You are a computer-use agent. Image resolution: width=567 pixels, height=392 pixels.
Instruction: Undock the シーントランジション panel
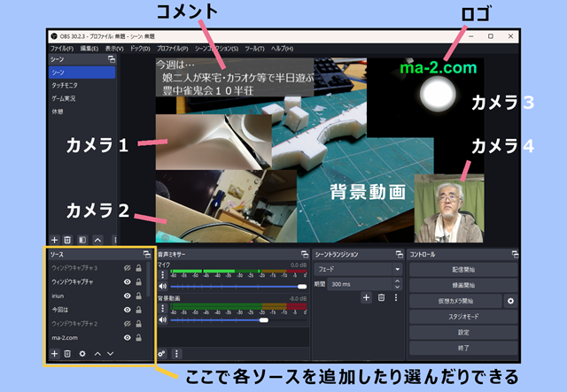(x=400, y=254)
